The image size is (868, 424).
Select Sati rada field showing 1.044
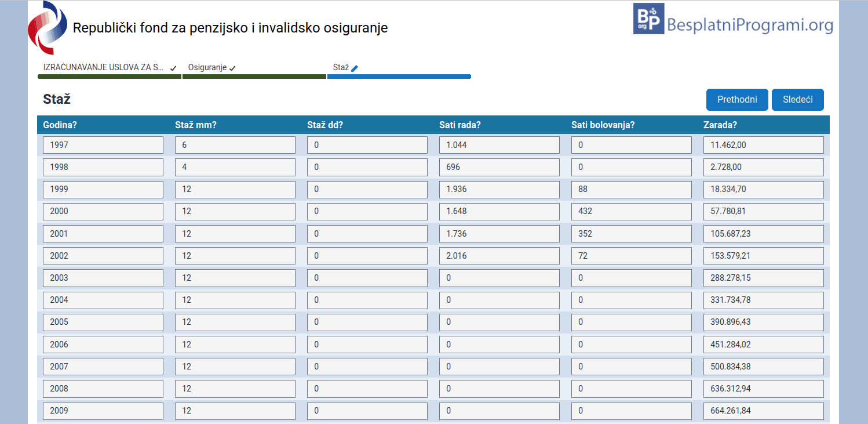tap(499, 145)
